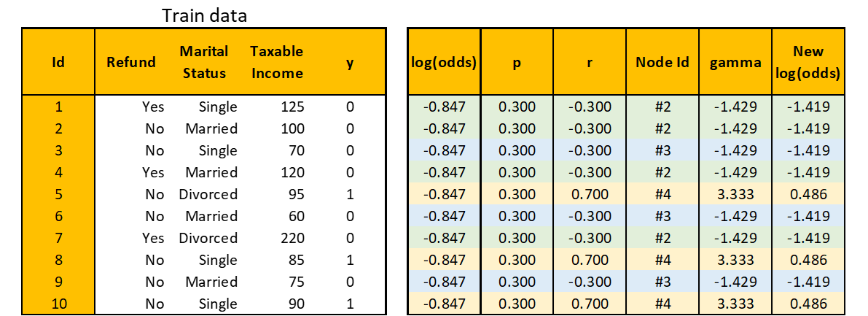Viewport: 868px width, 316px height.
Task: Select the New log(odds) value in row 10
Action: point(808,304)
